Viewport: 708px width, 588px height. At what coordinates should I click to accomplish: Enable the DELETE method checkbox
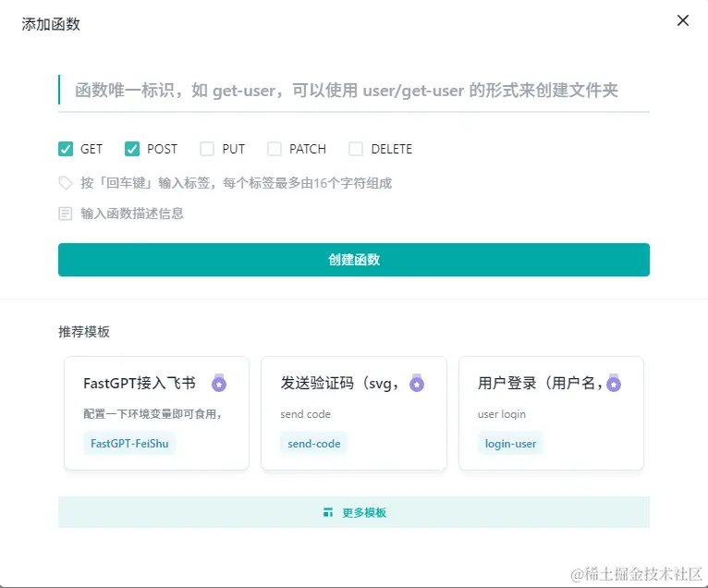[356, 149]
